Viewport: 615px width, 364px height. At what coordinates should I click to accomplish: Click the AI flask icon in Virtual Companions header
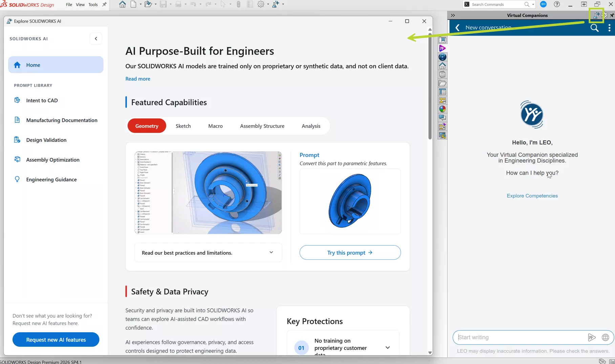point(596,15)
